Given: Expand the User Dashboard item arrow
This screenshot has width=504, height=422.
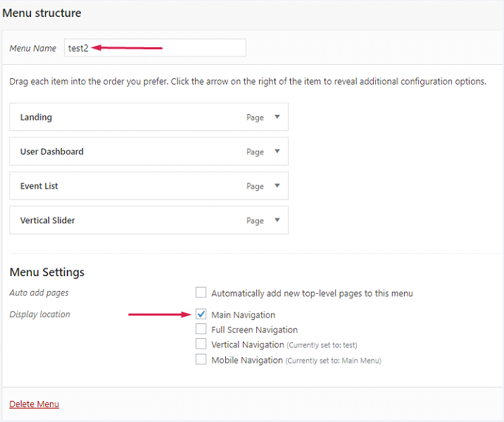Looking at the screenshot, I should coord(277,151).
